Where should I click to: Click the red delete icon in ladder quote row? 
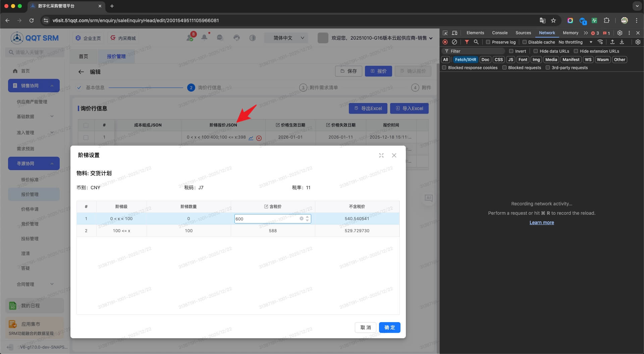(x=259, y=138)
